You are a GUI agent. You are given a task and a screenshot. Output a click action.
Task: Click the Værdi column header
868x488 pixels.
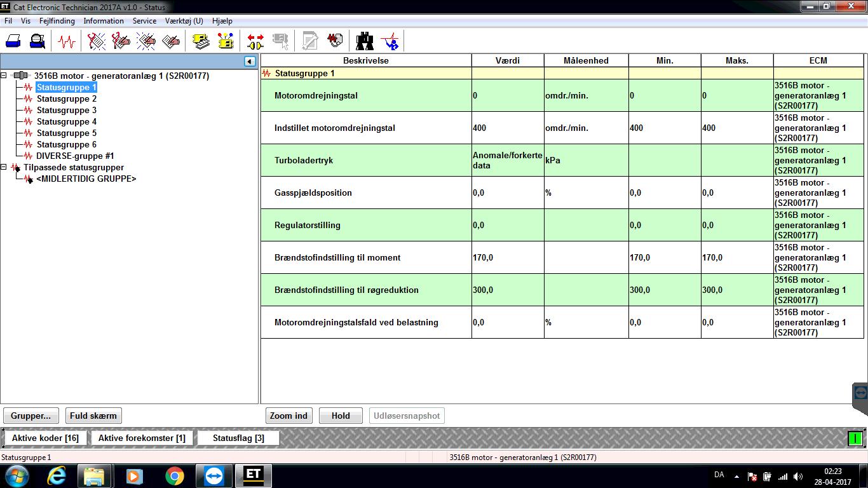pyautogui.click(x=508, y=60)
